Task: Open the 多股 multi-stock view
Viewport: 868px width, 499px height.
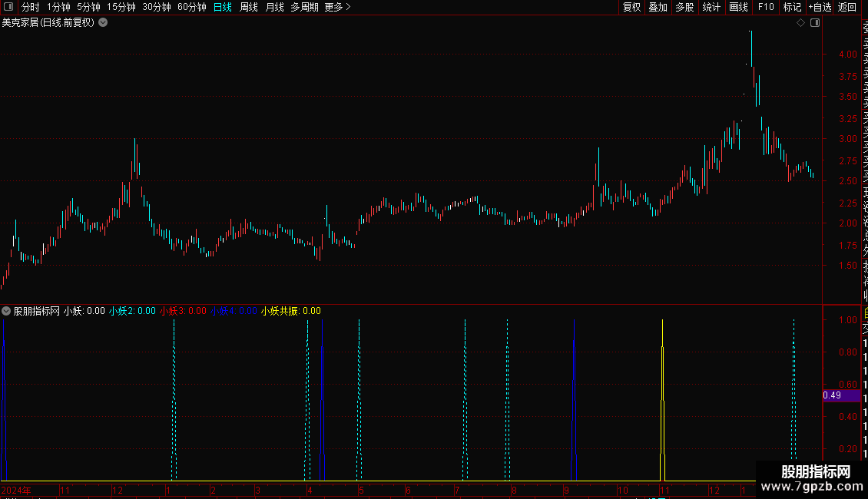Action: coord(684,7)
